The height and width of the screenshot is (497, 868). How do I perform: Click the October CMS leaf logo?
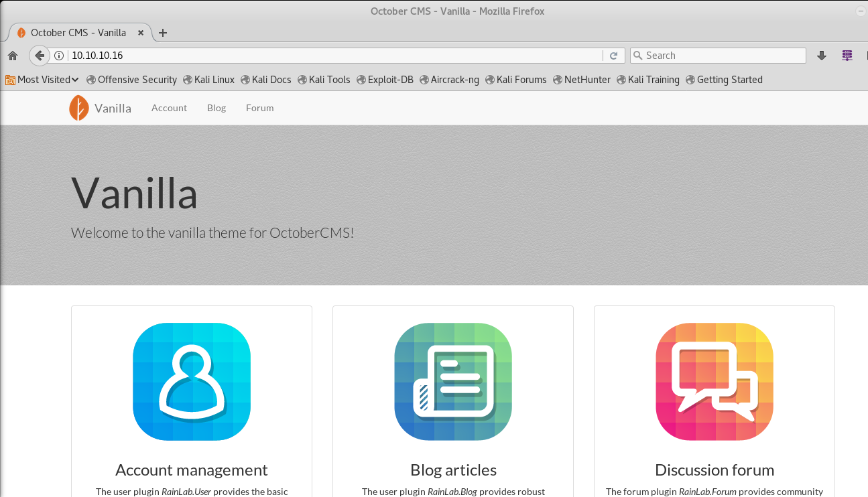(78, 108)
